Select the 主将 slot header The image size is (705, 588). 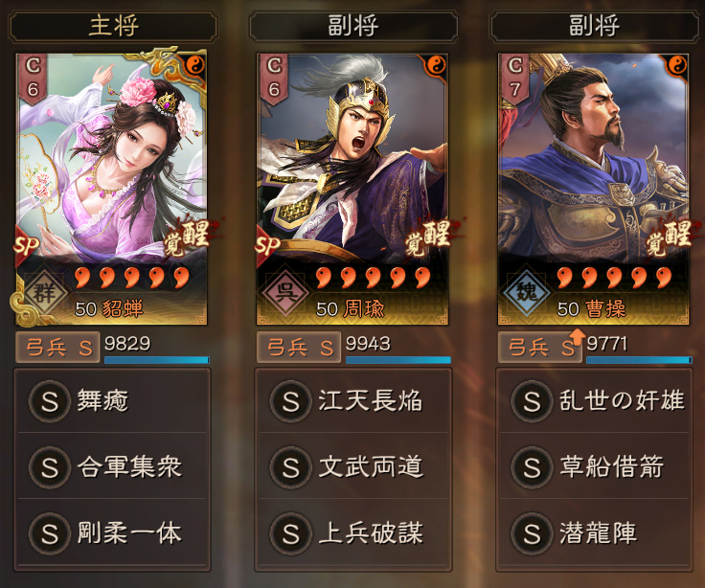tap(113, 27)
